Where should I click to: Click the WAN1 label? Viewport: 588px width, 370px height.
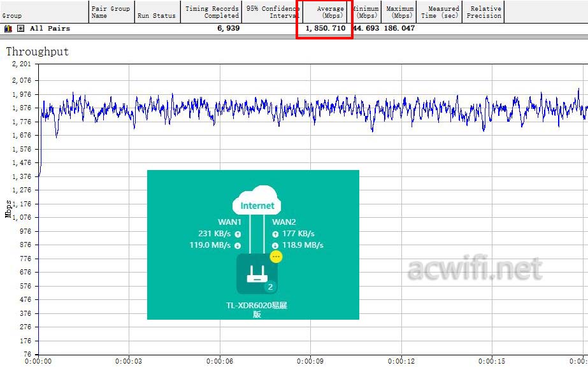[229, 222]
